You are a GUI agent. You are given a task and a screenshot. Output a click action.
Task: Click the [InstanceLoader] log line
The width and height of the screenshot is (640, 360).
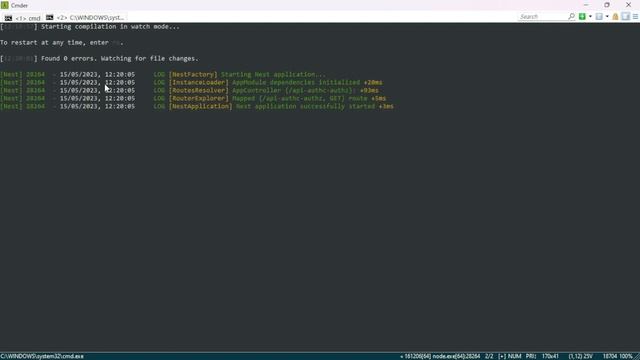[191, 82]
